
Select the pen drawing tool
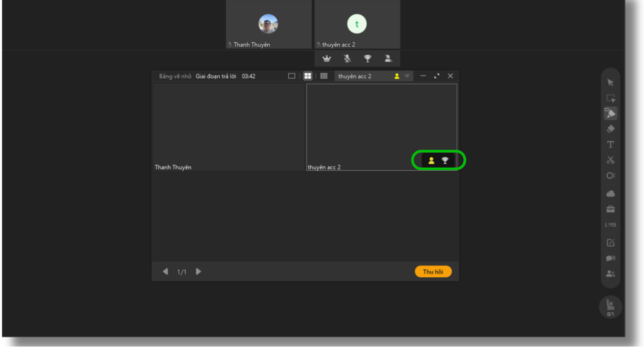point(610,114)
